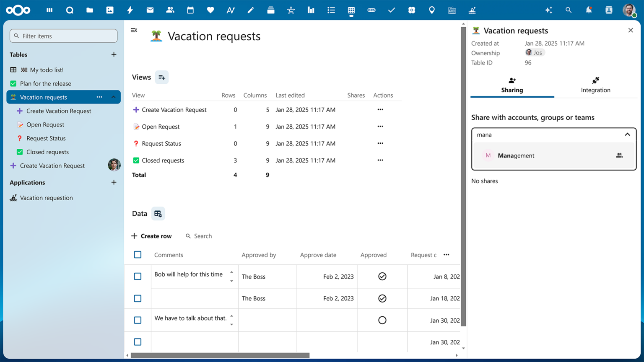The width and height of the screenshot is (644, 362).
Task: Tick the checkbox on the 'Bob will help' row
Action: [138, 276]
